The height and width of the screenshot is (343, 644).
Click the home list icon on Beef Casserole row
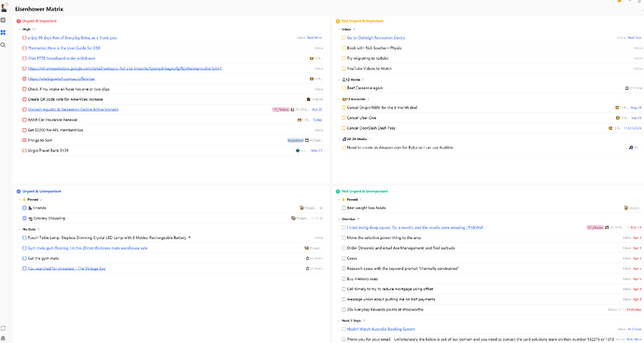627,88
